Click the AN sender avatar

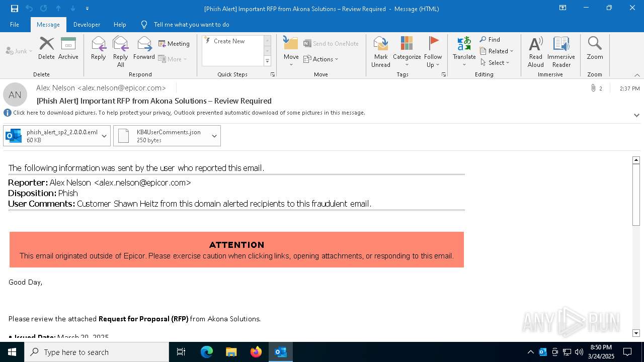pyautogui.click(x=15, y=95)
